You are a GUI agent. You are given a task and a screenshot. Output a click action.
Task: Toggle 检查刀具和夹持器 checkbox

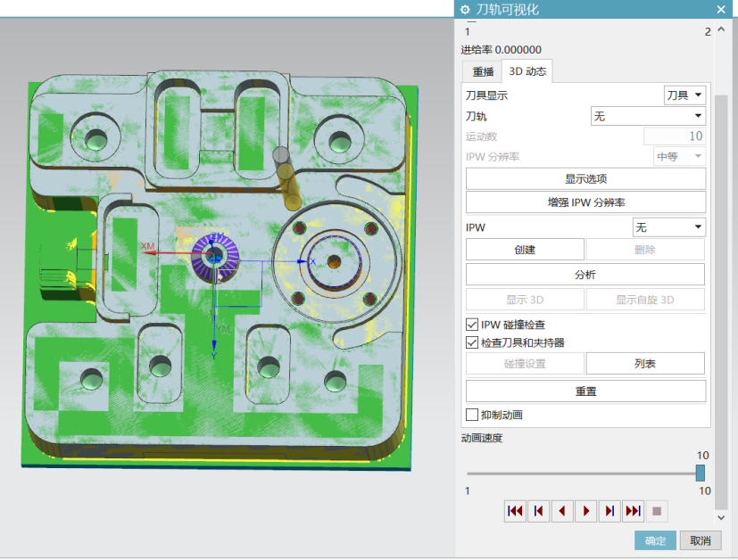point(472,342)
